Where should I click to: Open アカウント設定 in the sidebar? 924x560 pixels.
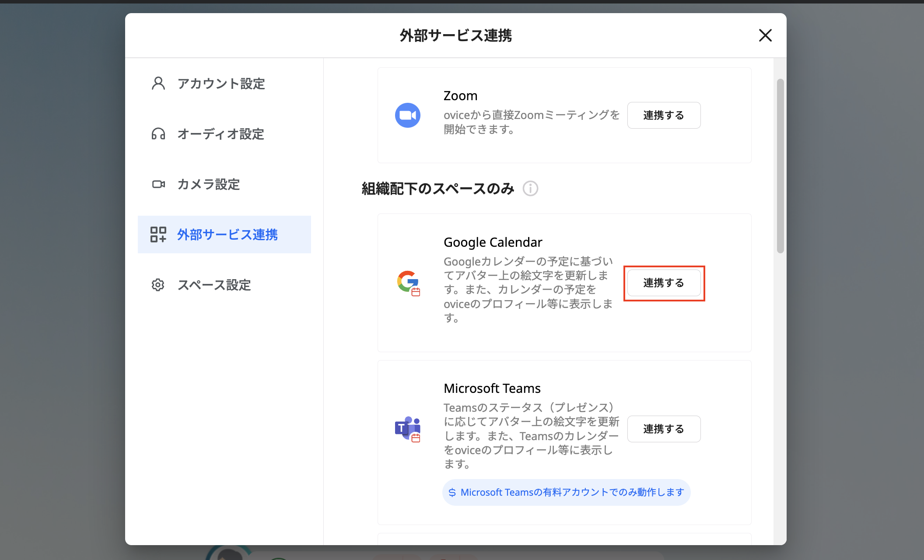(224, 84)
